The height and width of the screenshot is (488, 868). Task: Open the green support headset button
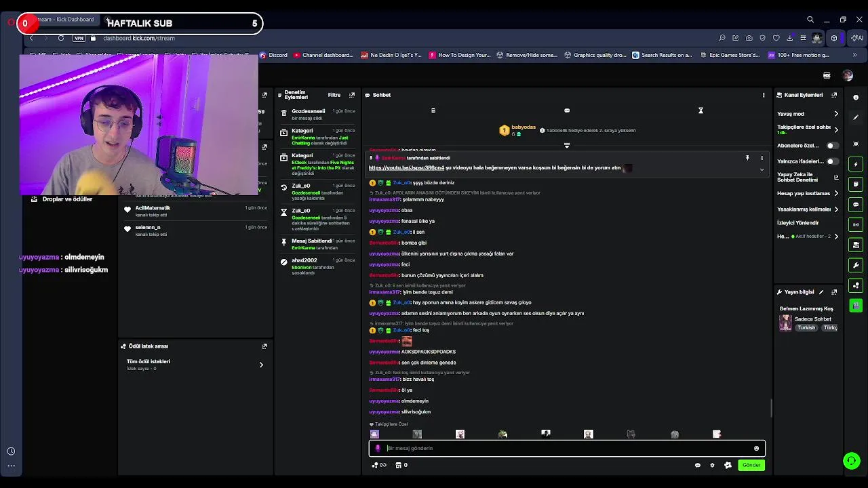coord(851,461)
